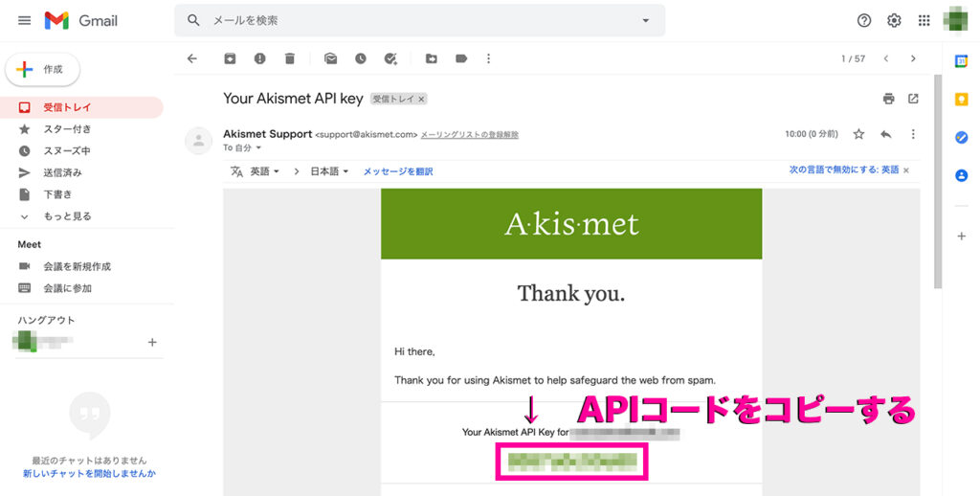This screenshot has height=496, width=980.
Task: Start a new Hangouts chat plus icon
Action: click(x=152, y=342)
